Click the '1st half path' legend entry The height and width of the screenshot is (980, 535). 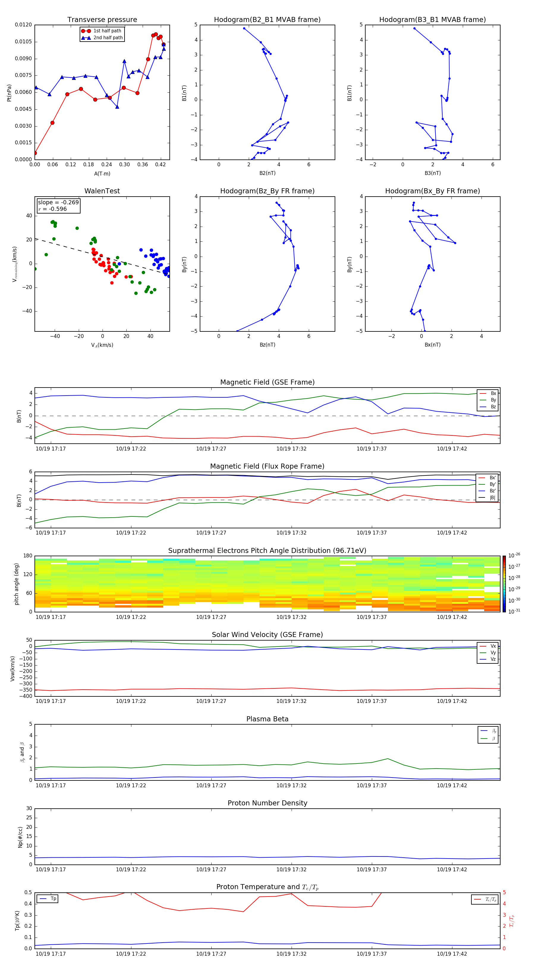[102, 31]
